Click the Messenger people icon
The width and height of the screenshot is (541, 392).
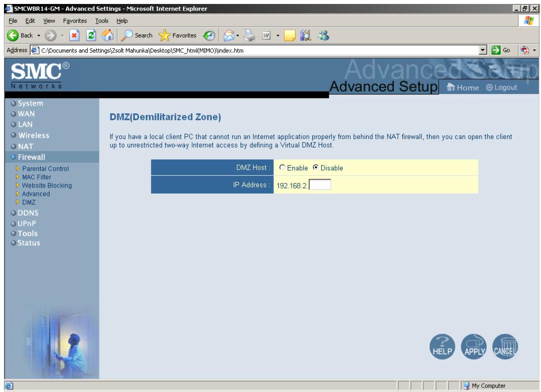click(324, 35)
